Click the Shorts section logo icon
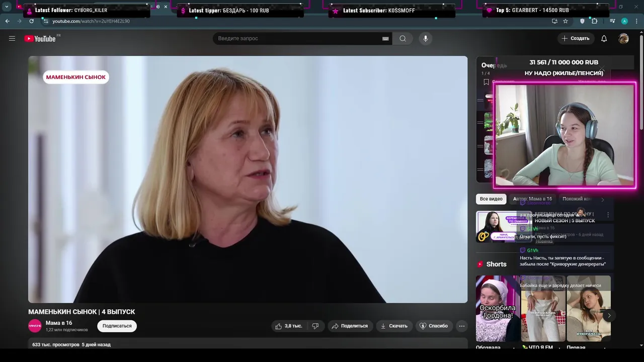The height and width of the screenshot is (362, 644). pyautogui.click(x=480, y=264)
